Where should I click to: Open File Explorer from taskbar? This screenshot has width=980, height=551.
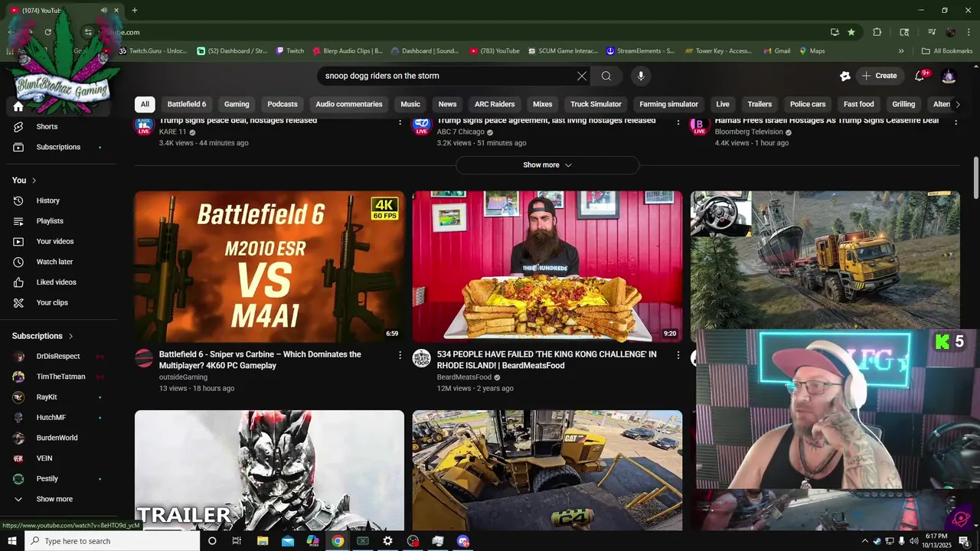[x=263, y=541]
